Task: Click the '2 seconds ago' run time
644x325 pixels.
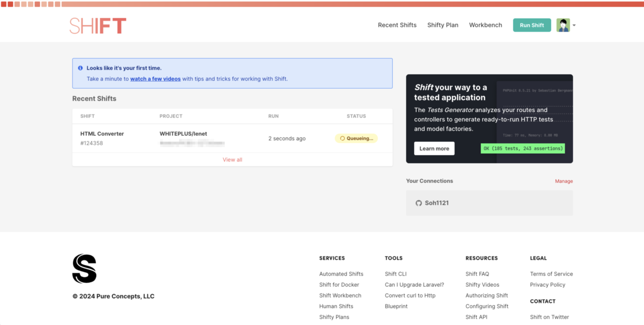Action: 287,139
